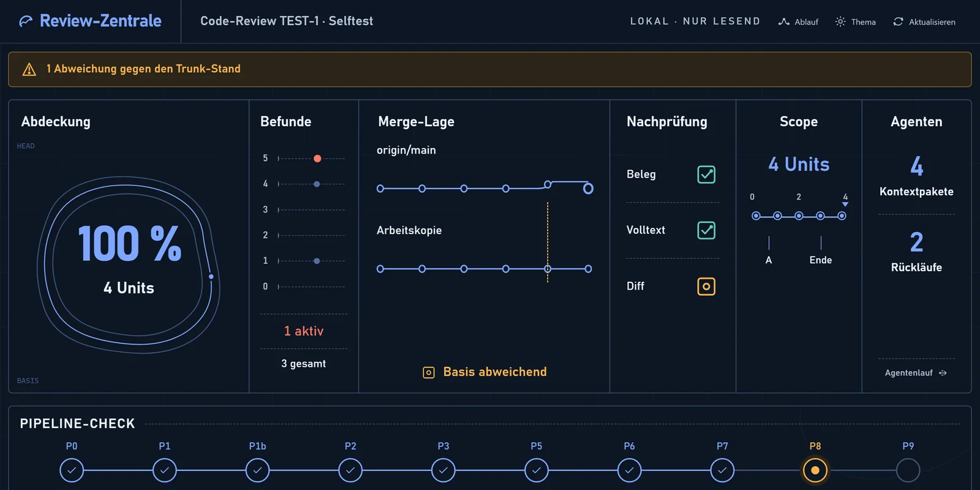Select pipeline step P1 checkmark

click(x=165, y=470)
